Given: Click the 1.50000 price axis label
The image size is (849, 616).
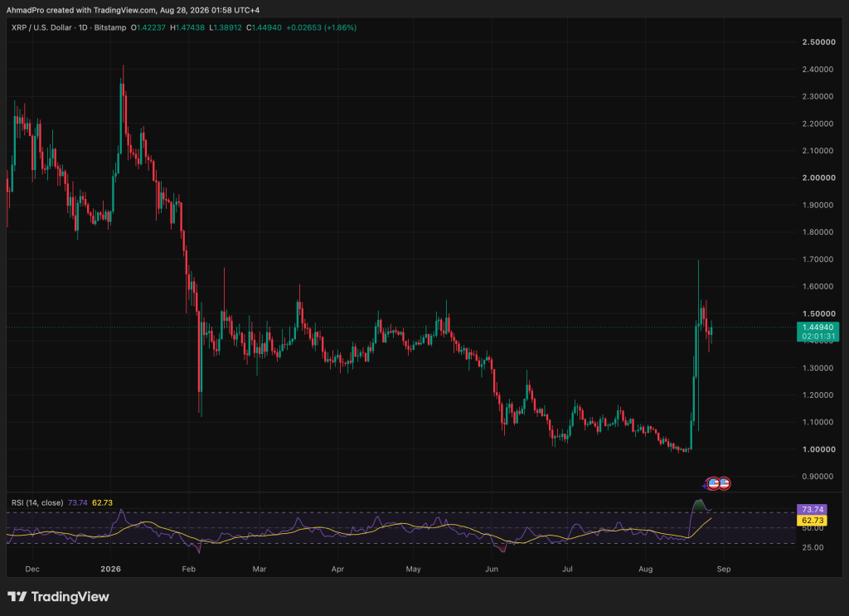Looking at the screenshot, I should 818,313.
